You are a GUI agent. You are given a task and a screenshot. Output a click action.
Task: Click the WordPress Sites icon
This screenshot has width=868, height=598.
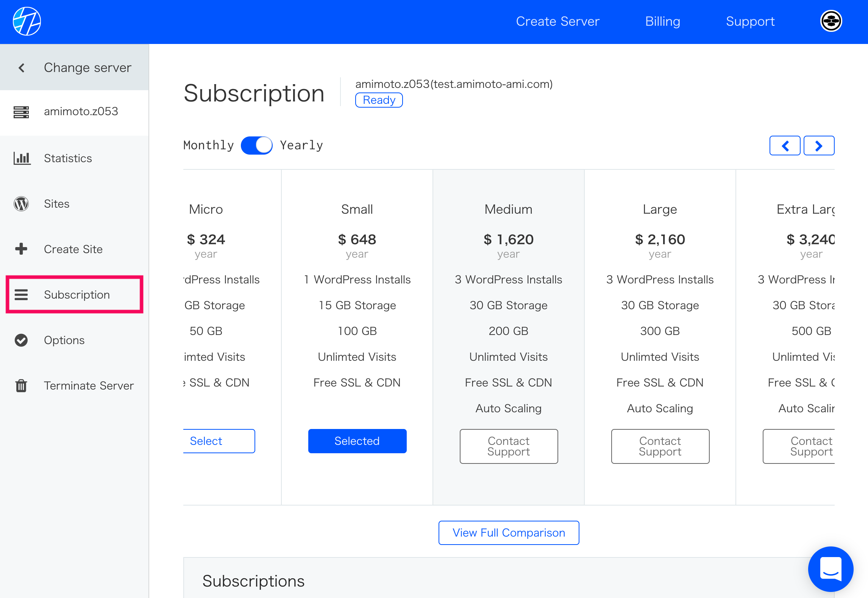[x=21, y=204]
